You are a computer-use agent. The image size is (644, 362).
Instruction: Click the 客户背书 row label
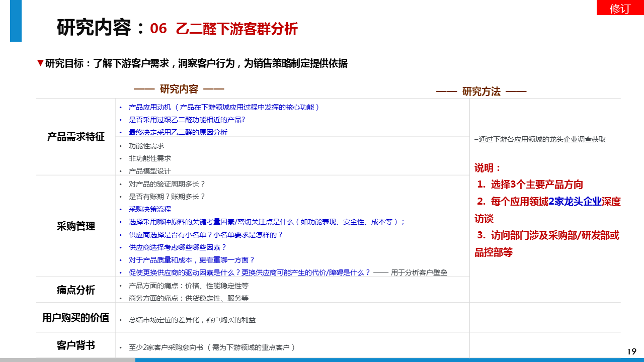(x=76, y=345)
